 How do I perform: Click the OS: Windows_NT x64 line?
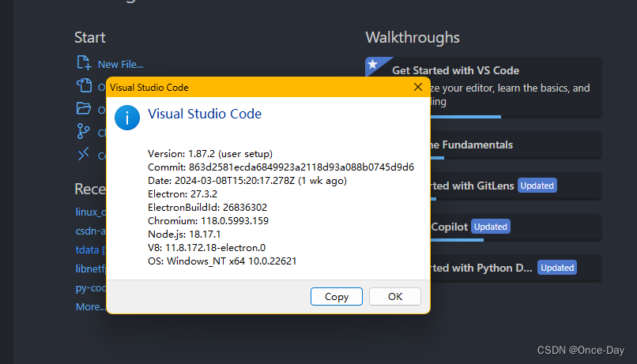pyautogui.click(x=222, y=261)
